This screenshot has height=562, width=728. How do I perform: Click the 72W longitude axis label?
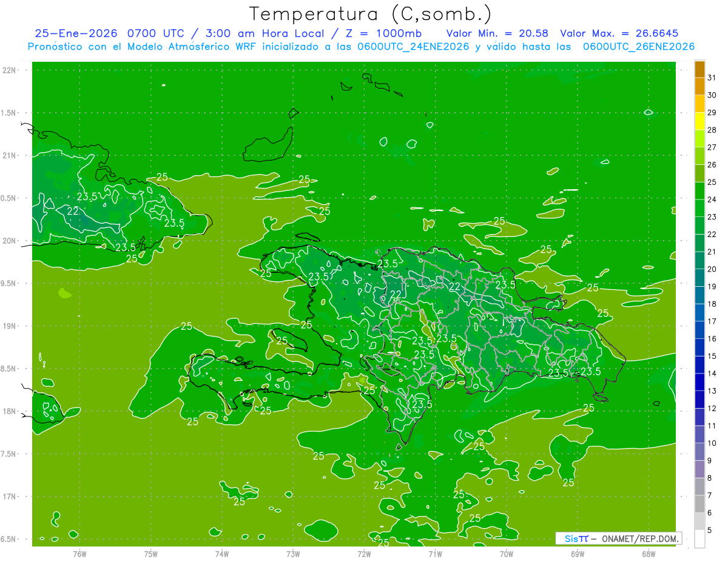point(364,554)
